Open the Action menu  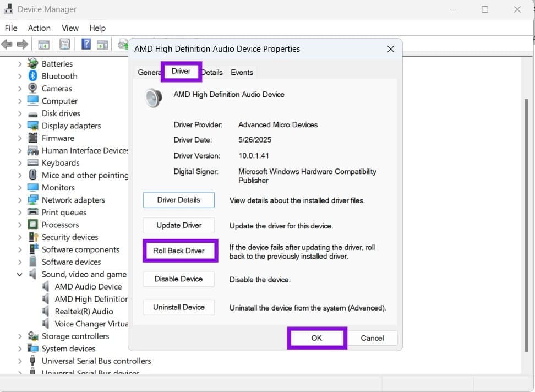point(39,28)
